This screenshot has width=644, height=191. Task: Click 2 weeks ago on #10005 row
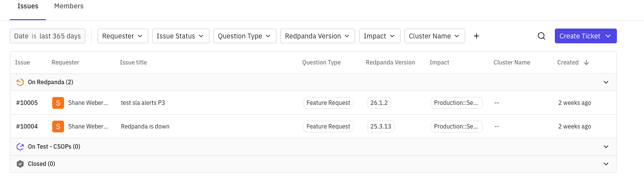[x=575, y=103]
